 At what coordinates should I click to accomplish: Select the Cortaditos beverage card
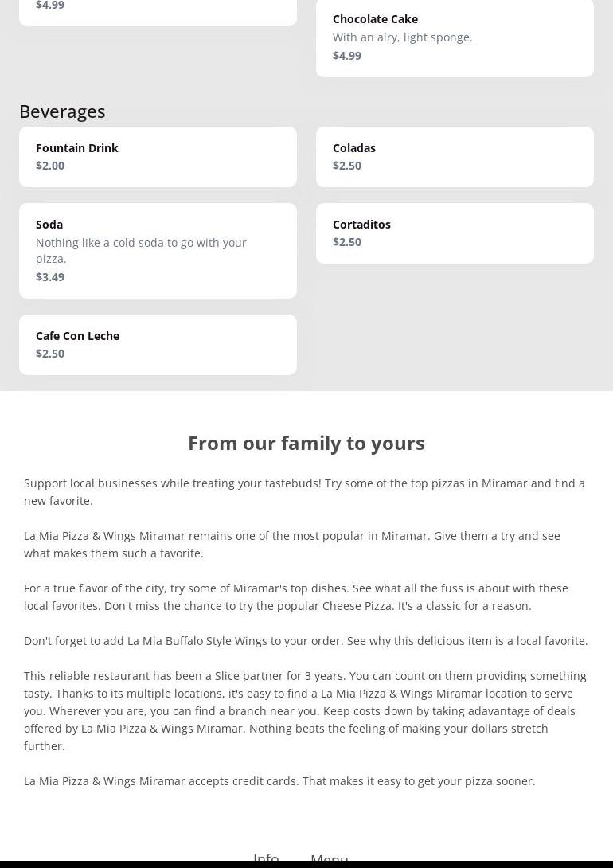(455, 233)
